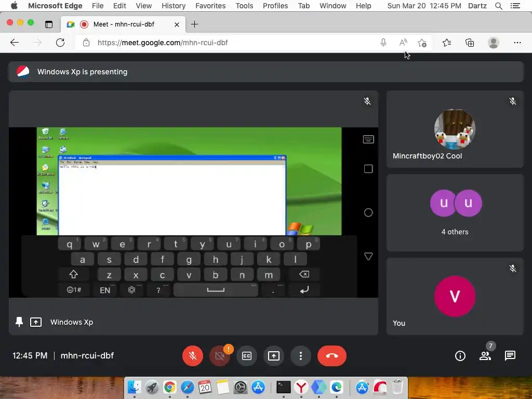Viewport: 532px width, 399px height.
Task: Open Collections icon in Edge toolbar
Action: [x=470, y=43]
